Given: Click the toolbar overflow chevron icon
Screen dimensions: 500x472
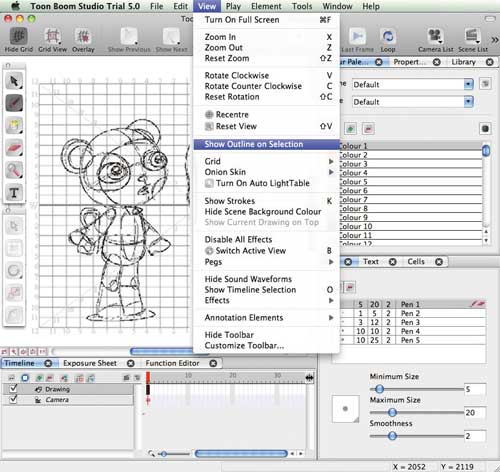Looking at the screenshot, I should coord(495,40).
